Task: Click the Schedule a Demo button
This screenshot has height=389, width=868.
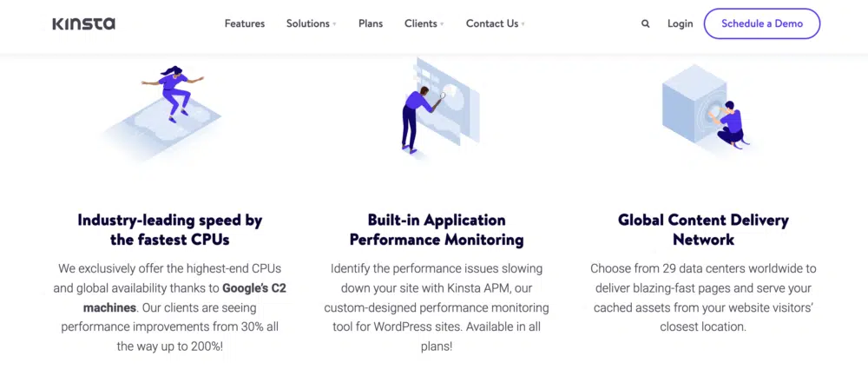Action: tap(761, 23)
